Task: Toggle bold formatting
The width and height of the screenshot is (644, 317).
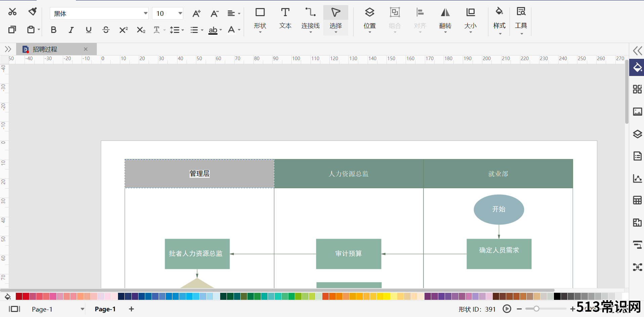Action: (x=53, y=30)
